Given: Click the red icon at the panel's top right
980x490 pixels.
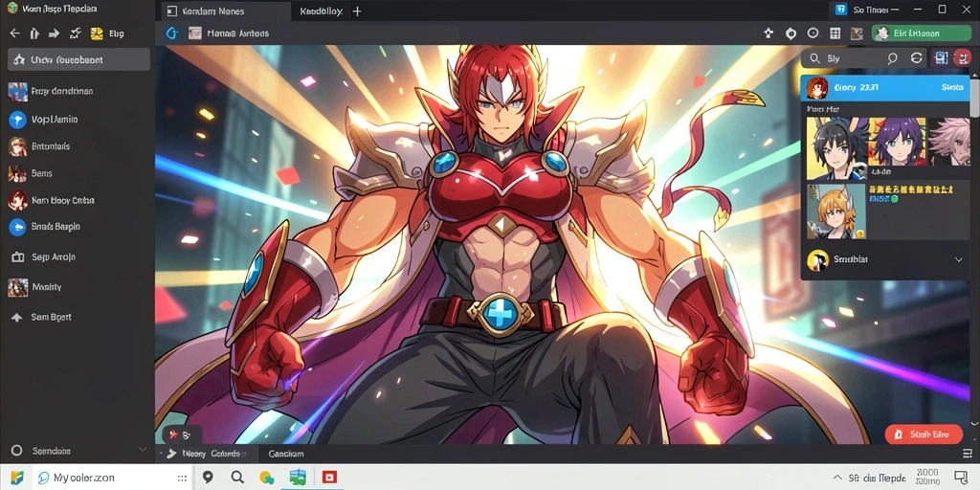Looking at the screenshot, I should pyautogui.click(x=962, y=58).
